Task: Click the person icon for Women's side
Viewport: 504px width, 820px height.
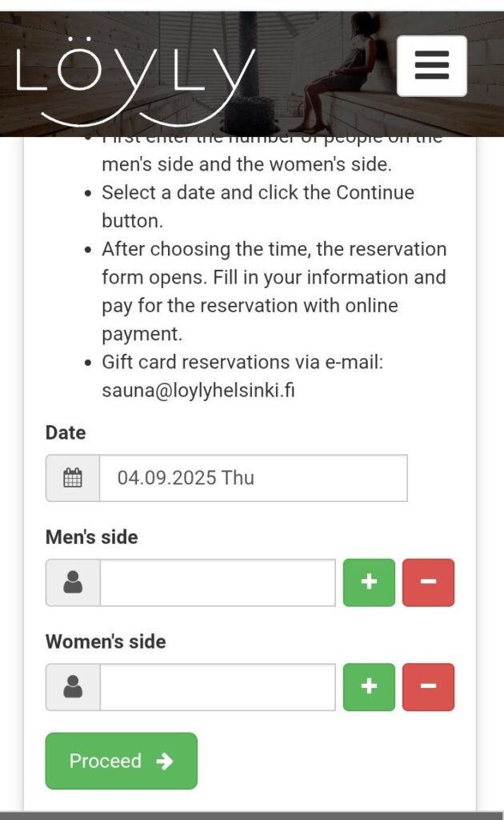Action: (x=73, y=686)
